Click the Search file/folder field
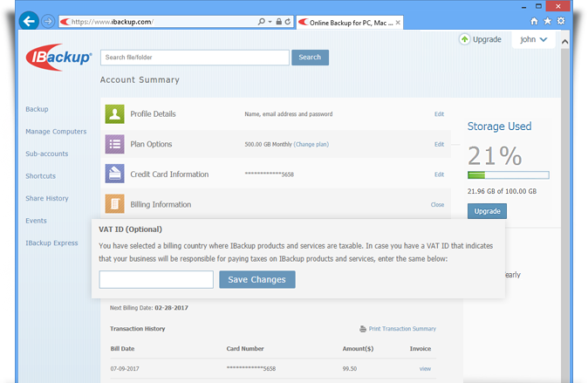This screenshot has height=383, width=588. pos(195,58)
